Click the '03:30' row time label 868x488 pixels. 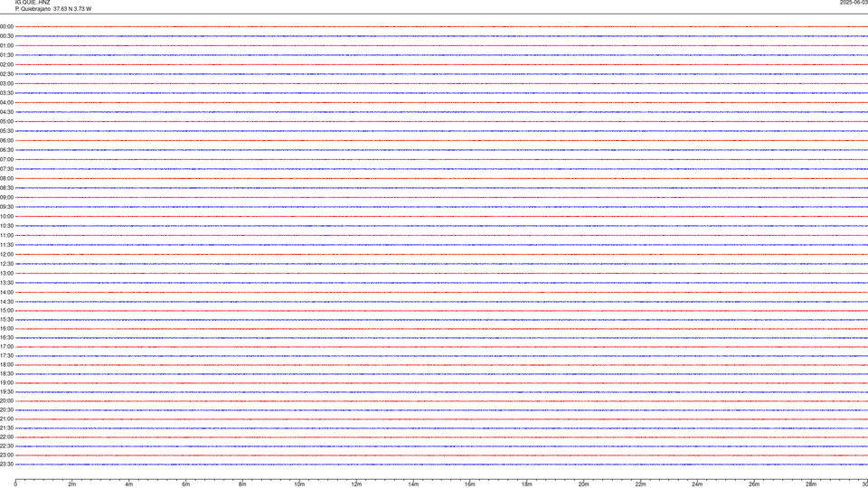(6, 93)
